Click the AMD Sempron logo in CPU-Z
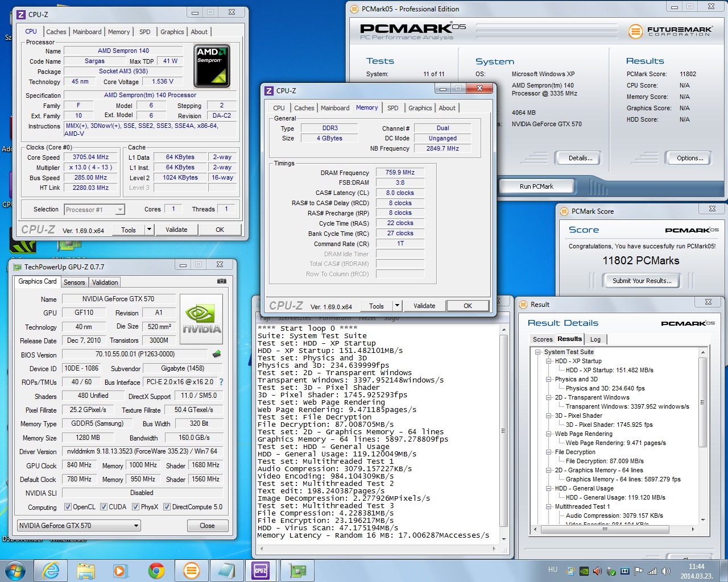728x582 pixels. 212,66
